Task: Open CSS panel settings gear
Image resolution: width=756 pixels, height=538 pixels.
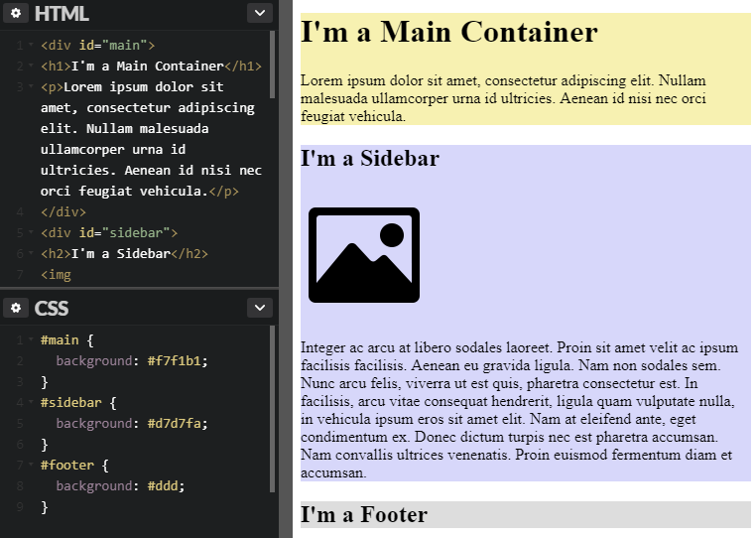Action: 16,308
